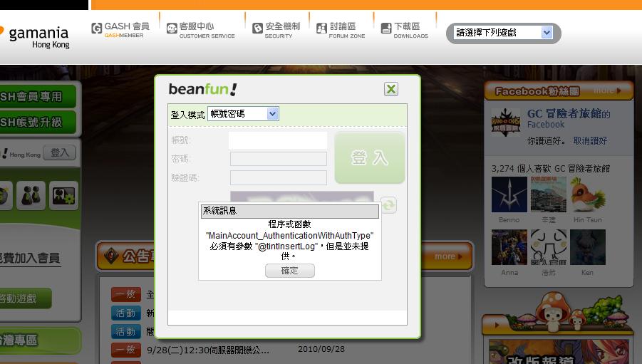Open 討論區 Forum Zone menu

point(343,26)
